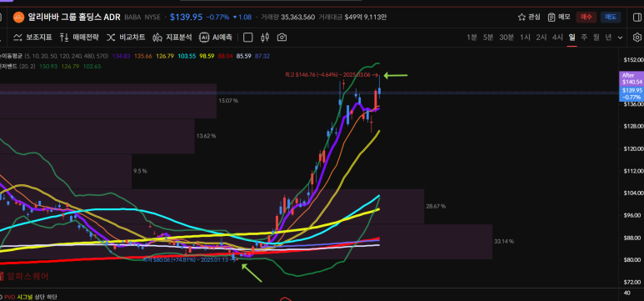The height and width of the screenshot is (301, 644).
Task: Open the 메모 memo clipboard
Action: [559, 17]
